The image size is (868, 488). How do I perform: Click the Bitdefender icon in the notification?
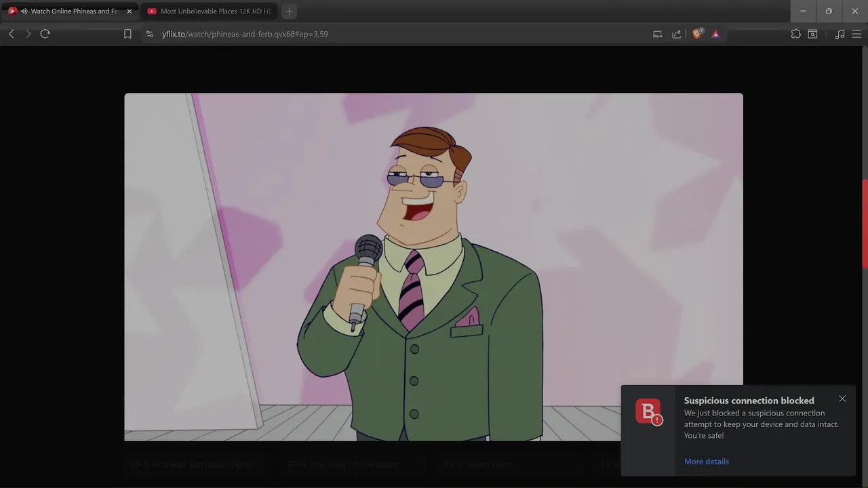point(648,412)
